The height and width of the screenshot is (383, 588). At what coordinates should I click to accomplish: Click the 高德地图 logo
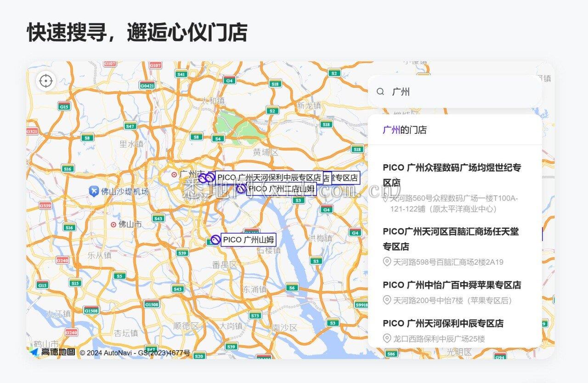coord(52,352)
